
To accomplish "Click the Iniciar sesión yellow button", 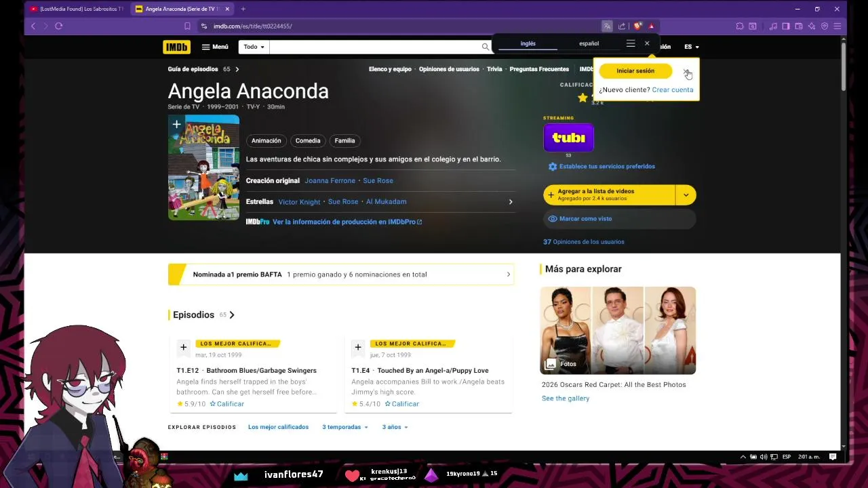I will click(635, 70).
